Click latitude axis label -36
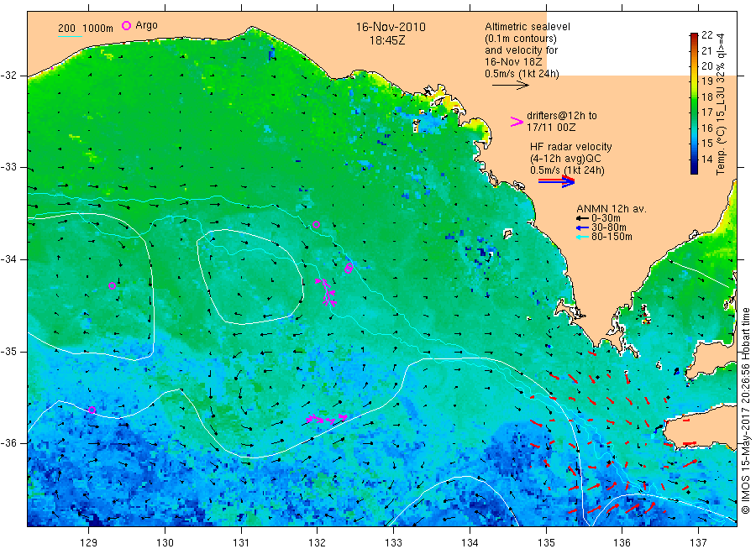 point(8,442)
